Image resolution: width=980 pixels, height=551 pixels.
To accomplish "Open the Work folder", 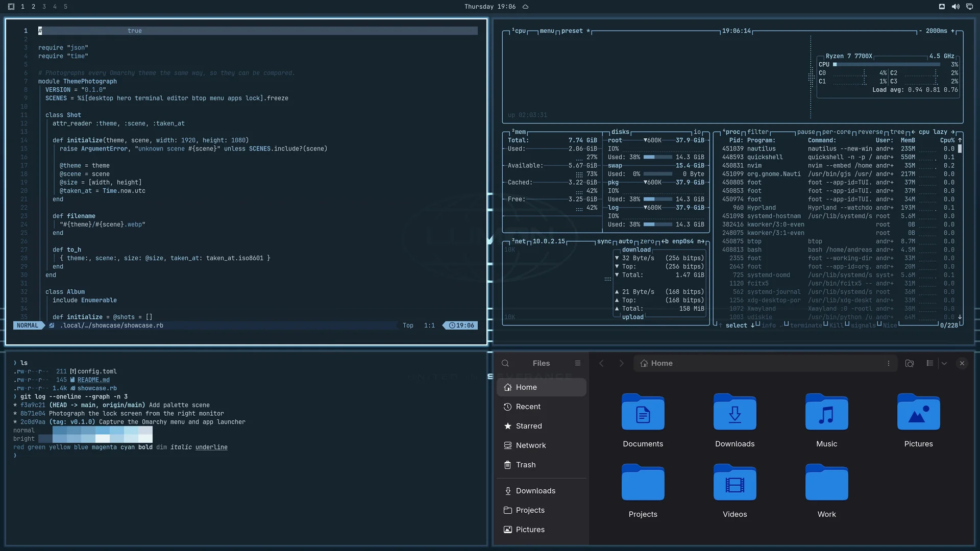I will [827, 491].
